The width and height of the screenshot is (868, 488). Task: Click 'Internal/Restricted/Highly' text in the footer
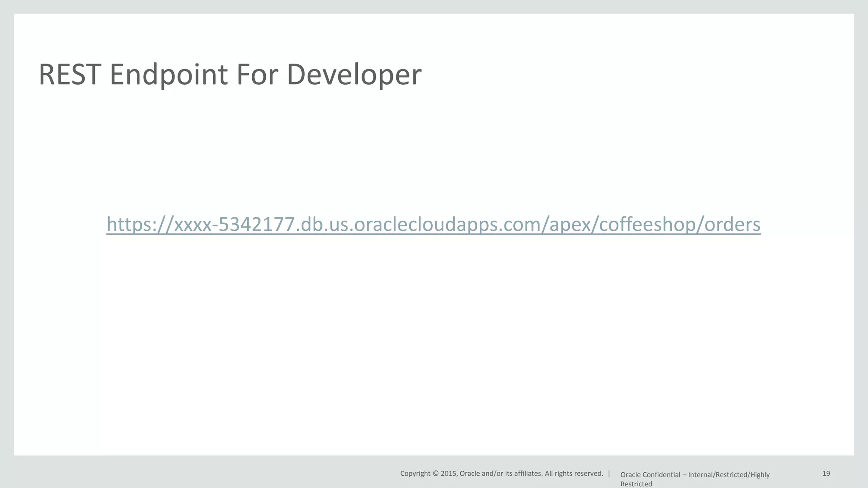(729, 475)
